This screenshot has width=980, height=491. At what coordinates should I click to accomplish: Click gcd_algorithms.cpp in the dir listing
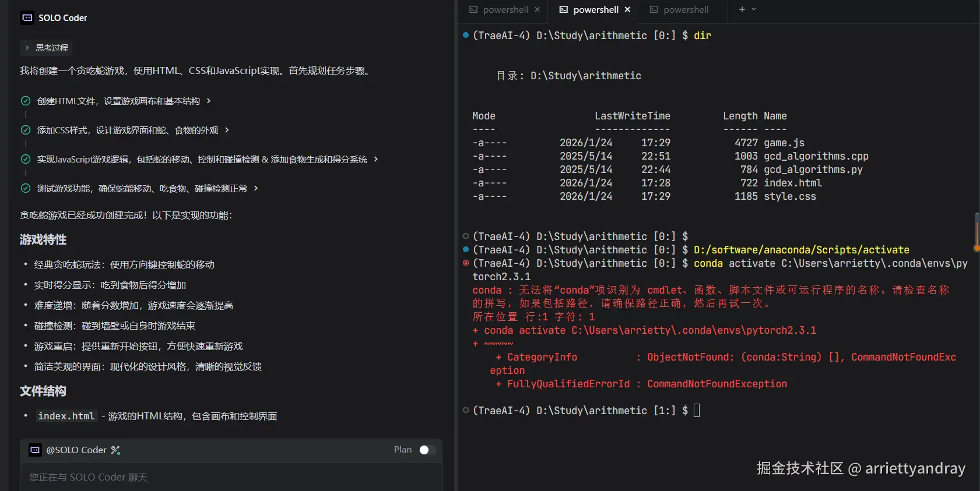click(816, 156)
